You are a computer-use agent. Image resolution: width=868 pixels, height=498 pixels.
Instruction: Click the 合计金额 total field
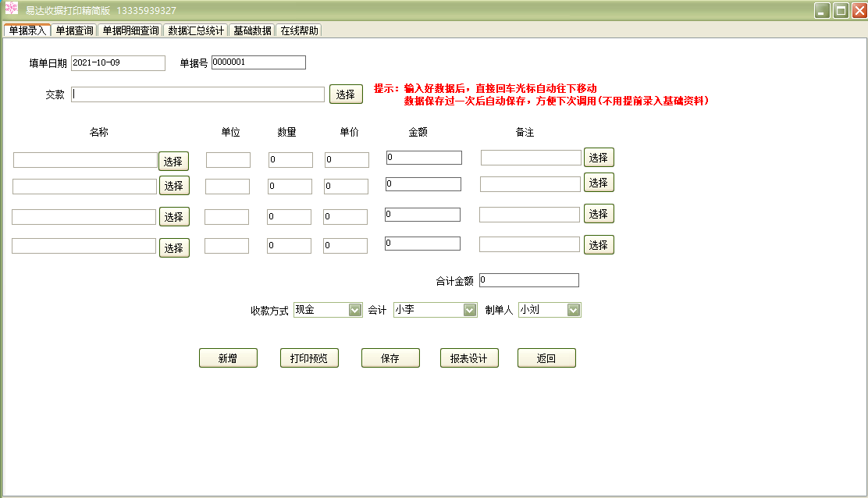(x=529, y=280)
